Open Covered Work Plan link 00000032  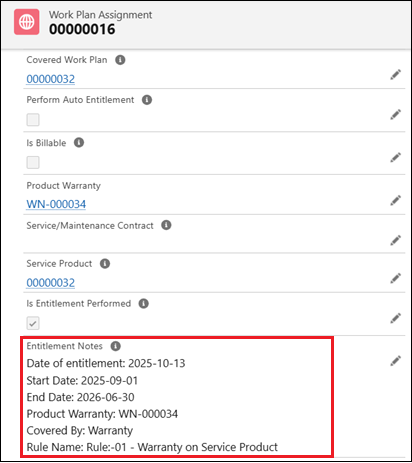point(51,79)
